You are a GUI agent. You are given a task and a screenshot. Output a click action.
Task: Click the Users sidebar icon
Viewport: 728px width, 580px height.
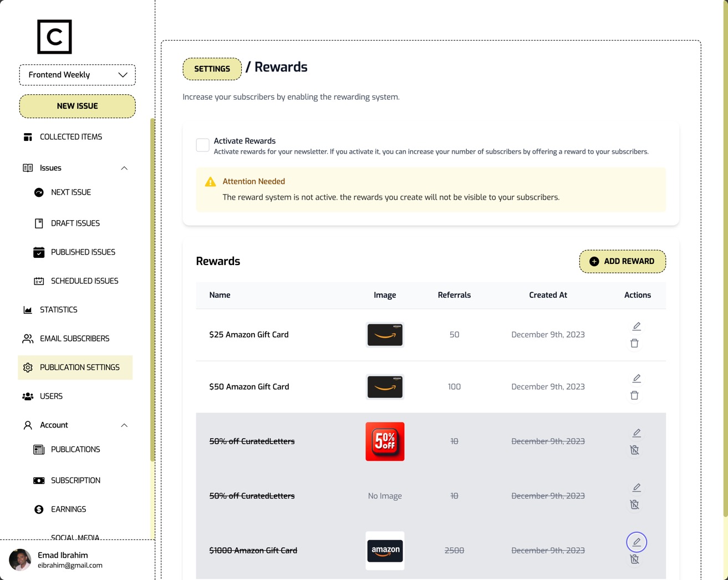tap(28, 396)
